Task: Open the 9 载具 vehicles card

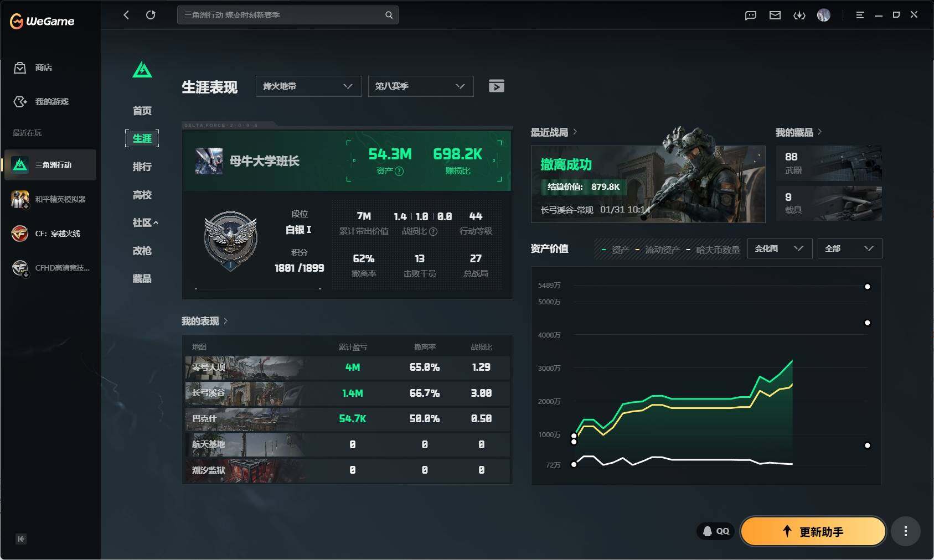Action: click(829, 203)
